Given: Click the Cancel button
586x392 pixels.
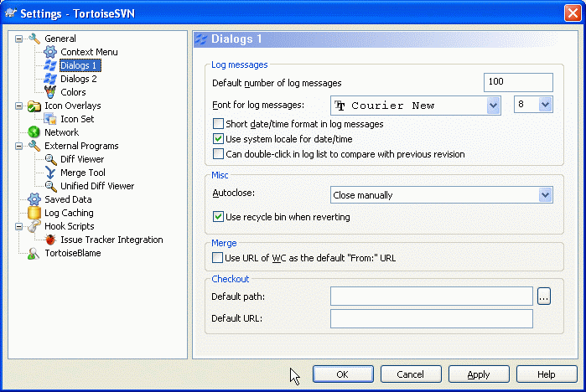Looking at the screenshot, I should [x=411, y=374].
